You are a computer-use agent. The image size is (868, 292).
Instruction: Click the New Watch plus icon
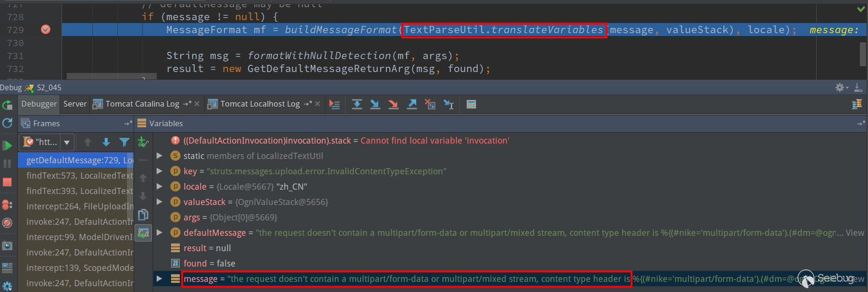click(x=143, y=142)
